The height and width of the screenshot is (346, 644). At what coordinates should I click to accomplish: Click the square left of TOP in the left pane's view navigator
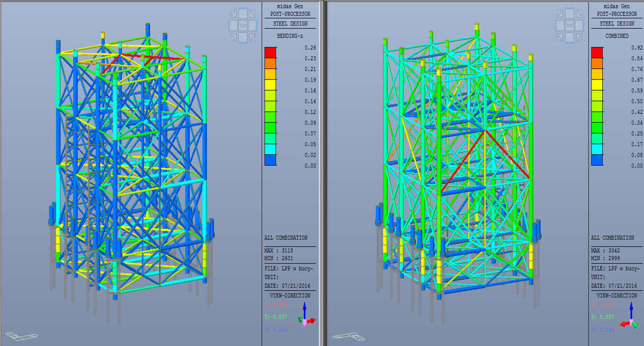(232, 25)
